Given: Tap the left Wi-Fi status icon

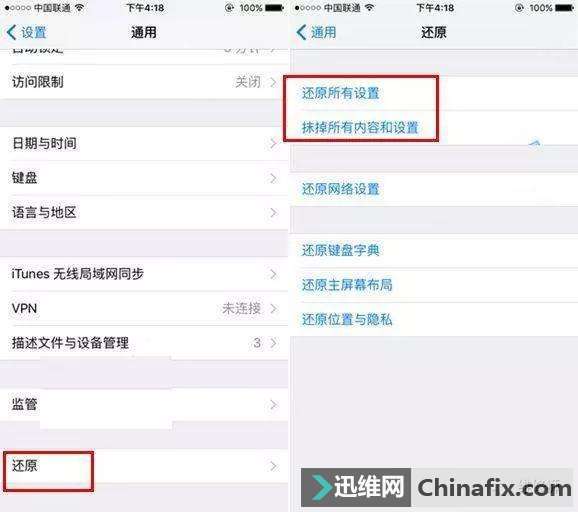Looking at the screenshot, I should pyautogui.click(x=79, y=7).
